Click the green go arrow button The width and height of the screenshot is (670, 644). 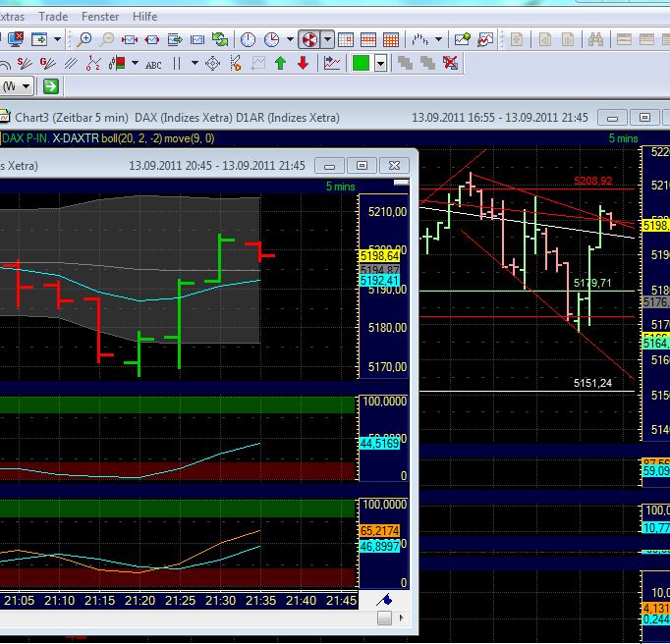pos(51,86)
